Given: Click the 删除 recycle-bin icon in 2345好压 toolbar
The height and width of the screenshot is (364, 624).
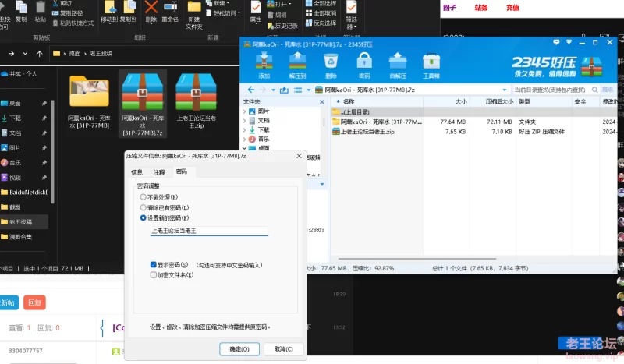Looking at the screenshot, I should point(331,65).
